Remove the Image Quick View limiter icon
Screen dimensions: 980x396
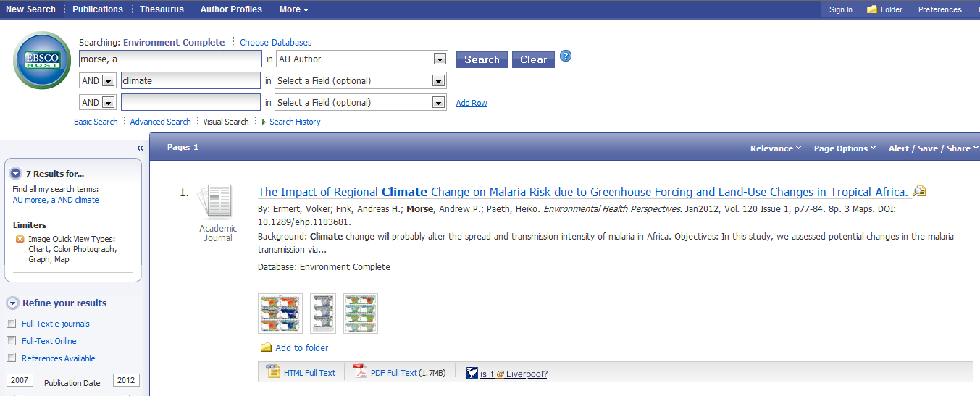click(20, 240)
